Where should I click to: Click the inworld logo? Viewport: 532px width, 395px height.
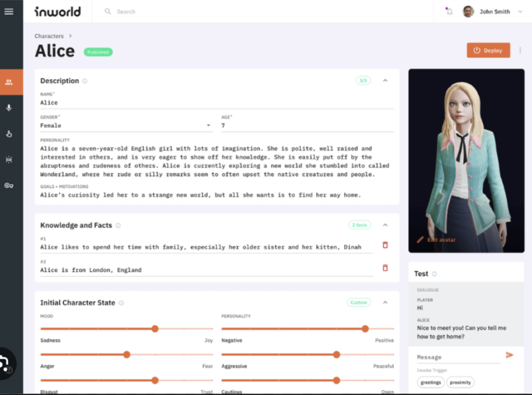(x=57, y=11)
